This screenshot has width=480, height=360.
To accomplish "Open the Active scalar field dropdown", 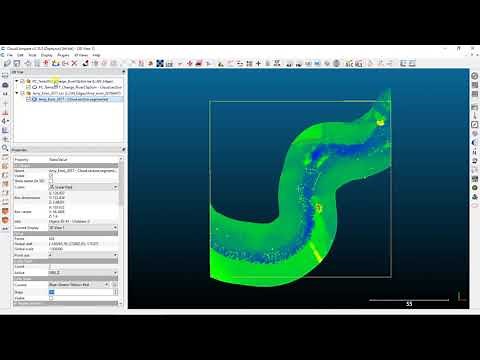I will [x=83, y=273].
